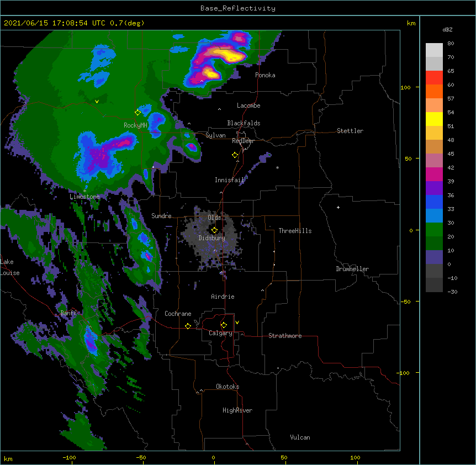Viewport: 476px width, 465px height.
Task: Click the Olds city label
Action: pos(214,218)
